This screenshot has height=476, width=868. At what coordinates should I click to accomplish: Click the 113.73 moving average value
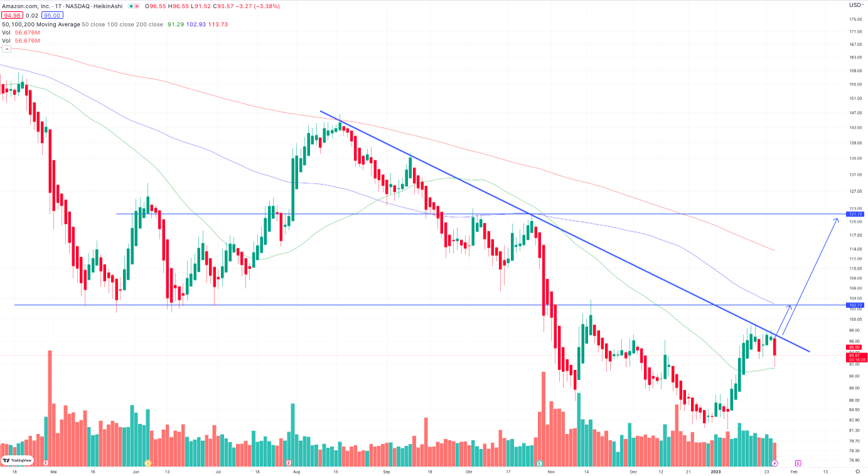(x=218, y=24)
